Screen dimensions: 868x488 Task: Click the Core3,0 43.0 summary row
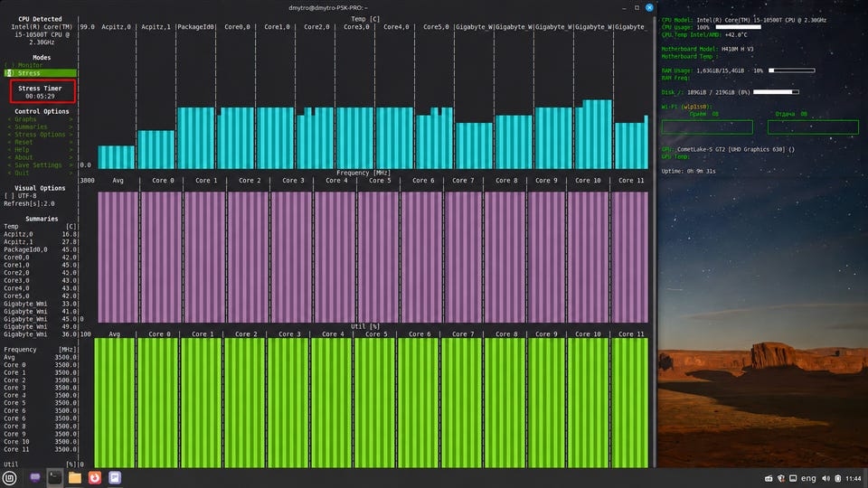click(41, 280)
